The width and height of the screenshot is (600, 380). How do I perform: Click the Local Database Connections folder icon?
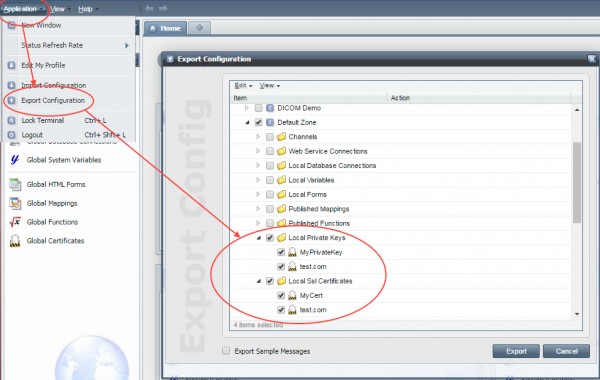click(x=281, y=166)
